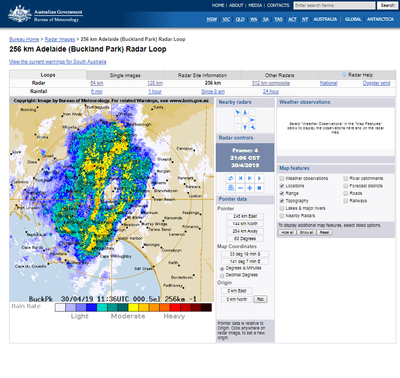The height and width of the screenshot is (378, 400).
Task: Select the 128 km radar range
Action: 155,83
